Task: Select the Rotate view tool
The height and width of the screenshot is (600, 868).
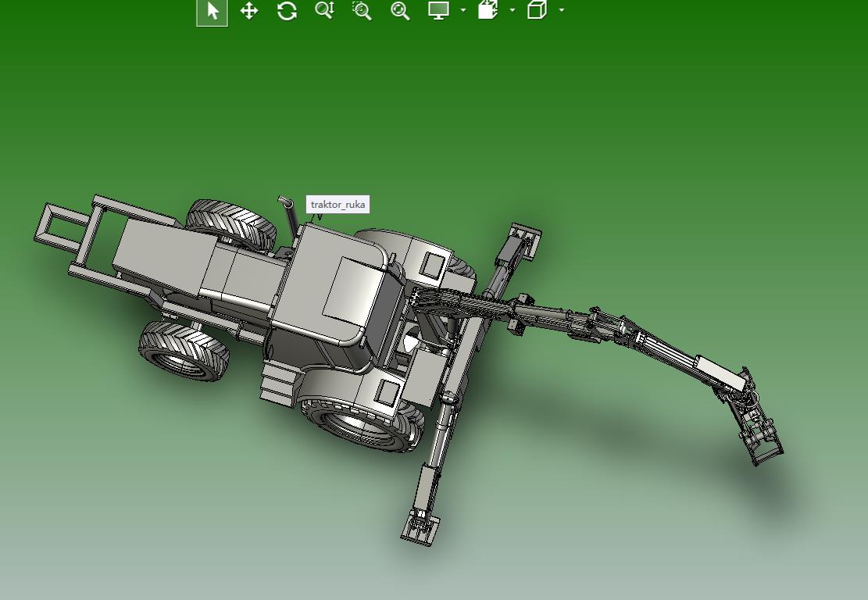Action: [x=287, y=11]
